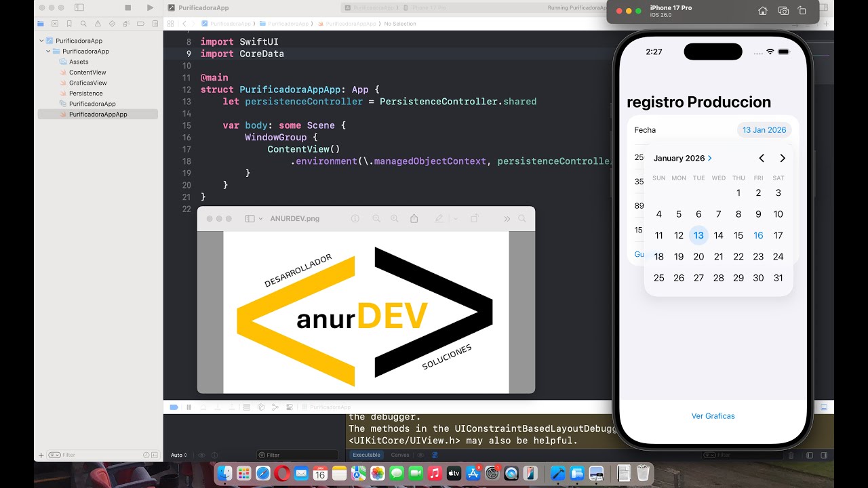Search in Preview window
868x488 pixels.
pyautogui.click(x=522, y=219)
